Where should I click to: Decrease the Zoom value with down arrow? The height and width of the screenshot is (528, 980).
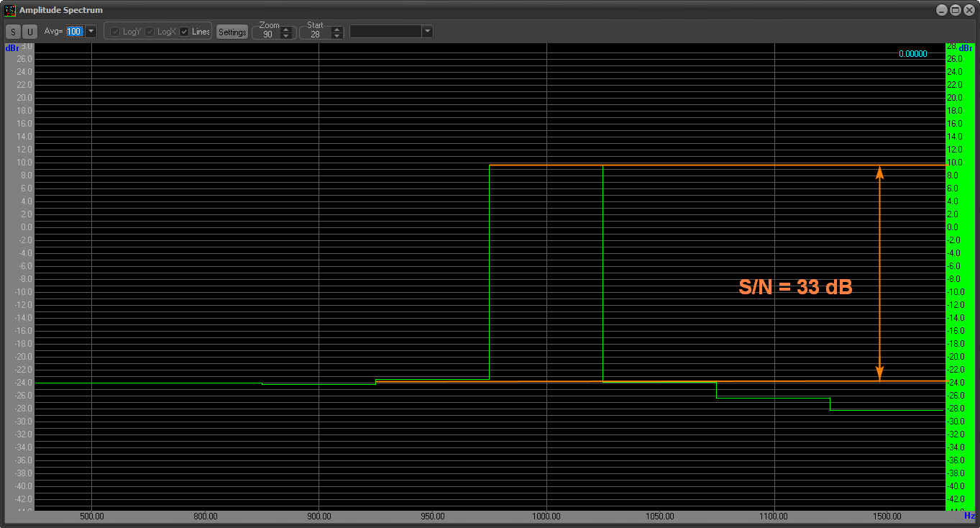pyautogui.click(x=286, y=35)
